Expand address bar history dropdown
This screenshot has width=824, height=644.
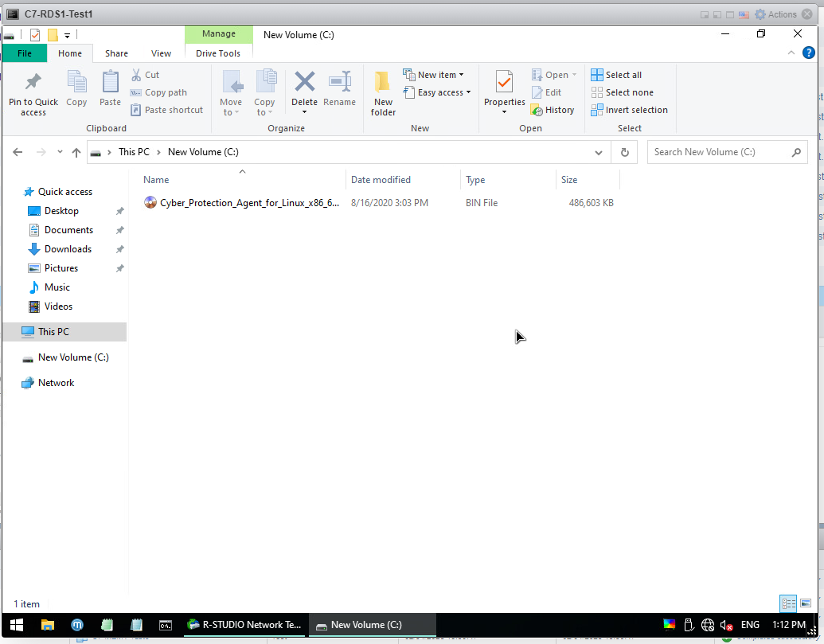click(599, 152)
